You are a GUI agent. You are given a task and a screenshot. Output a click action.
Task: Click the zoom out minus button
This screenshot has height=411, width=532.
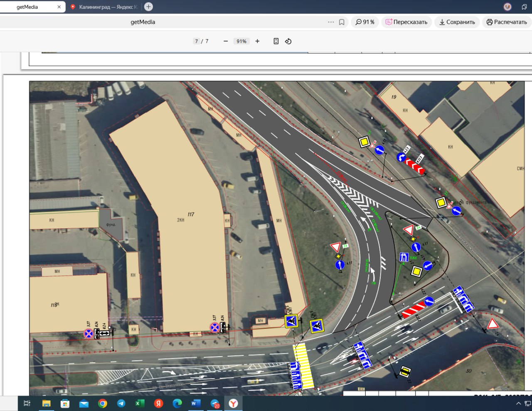coord(226,41)
